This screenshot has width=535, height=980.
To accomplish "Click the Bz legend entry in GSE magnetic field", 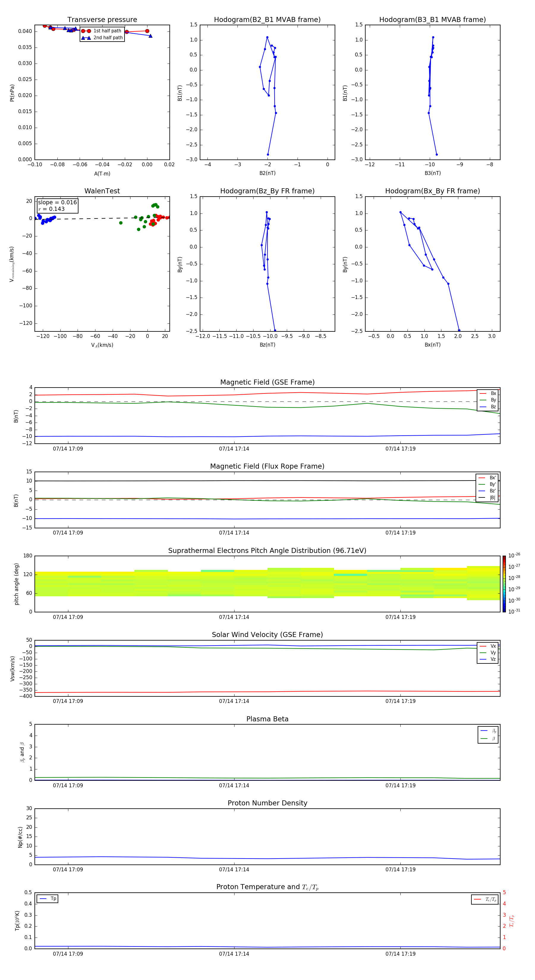I will (488, 407).
